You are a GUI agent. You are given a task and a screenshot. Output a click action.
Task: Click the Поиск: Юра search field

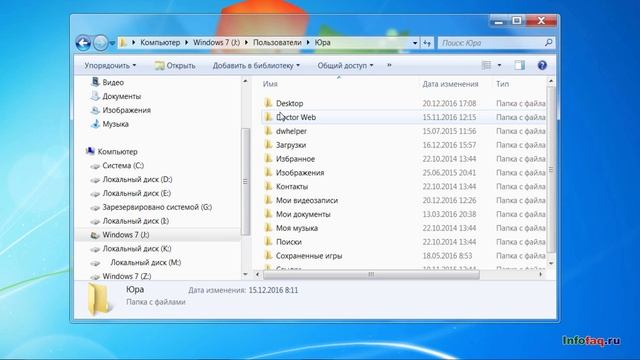491,43
